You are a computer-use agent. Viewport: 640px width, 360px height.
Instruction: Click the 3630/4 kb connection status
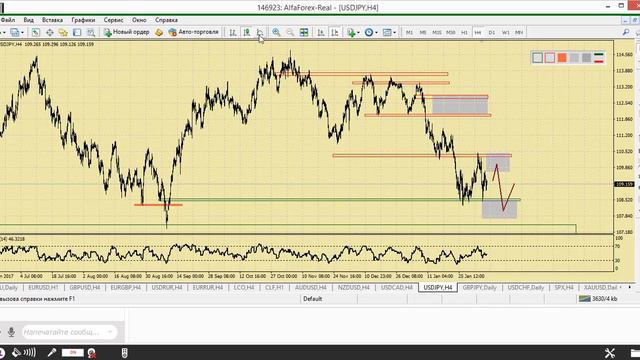pos(598,299)
